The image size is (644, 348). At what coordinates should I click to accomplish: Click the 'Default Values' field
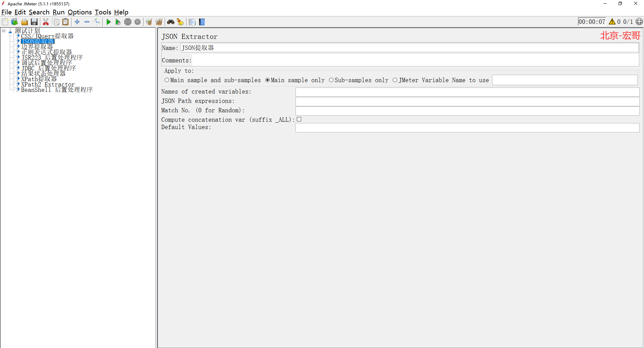coord(467,128)
